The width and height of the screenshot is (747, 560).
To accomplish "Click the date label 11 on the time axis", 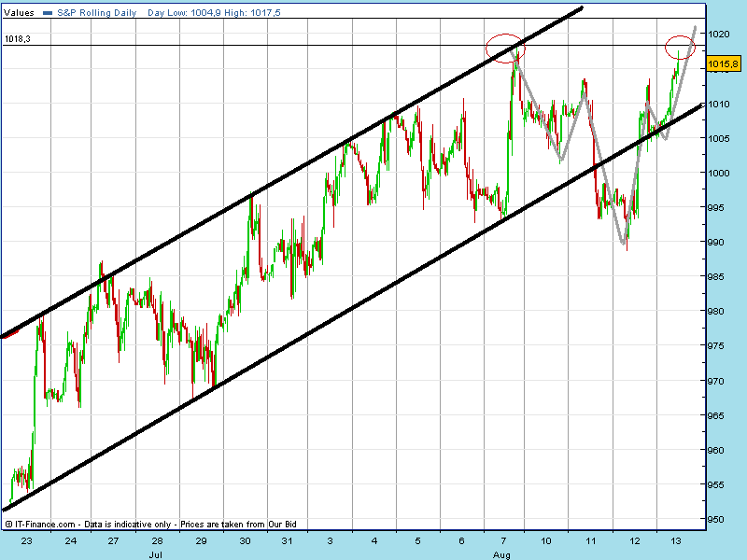I will pyautogui.click(x=591, y=541).
